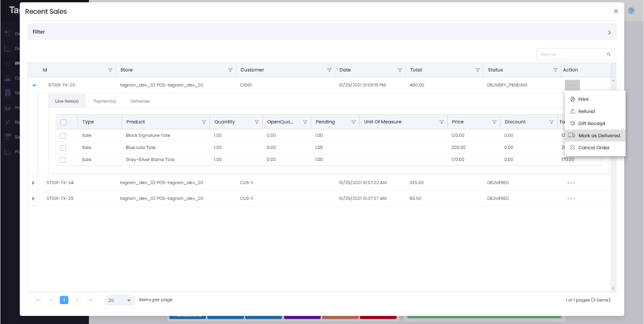Click the filter funnel on the Customer column
Viewport: 644px width, 324px height.
pyautogui.click(x=330, y=70)
